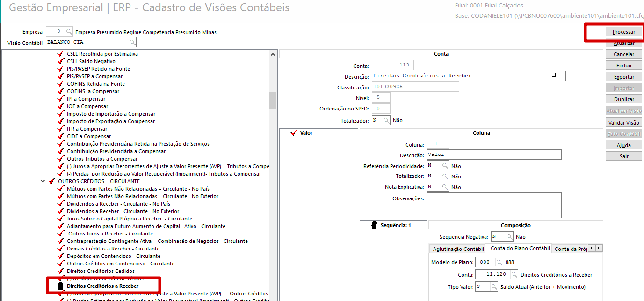Click the Validar Visão button
Viewport: 644px width, 301px height.
pos(623,123)
